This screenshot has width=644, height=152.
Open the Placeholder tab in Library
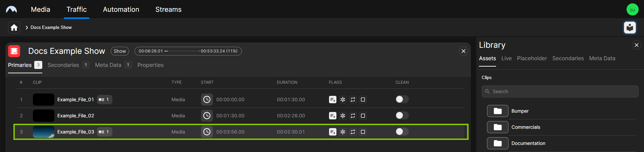[x=532, y=58]
